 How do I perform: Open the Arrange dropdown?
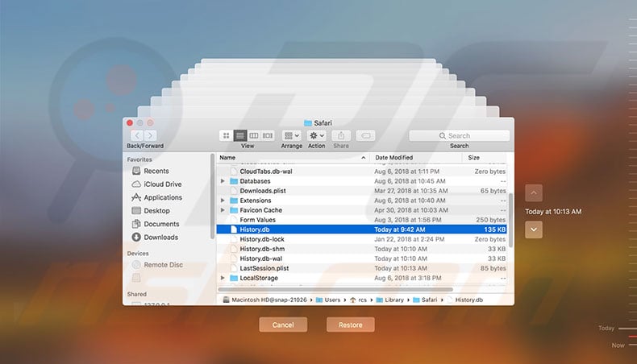tap(292, 135)
